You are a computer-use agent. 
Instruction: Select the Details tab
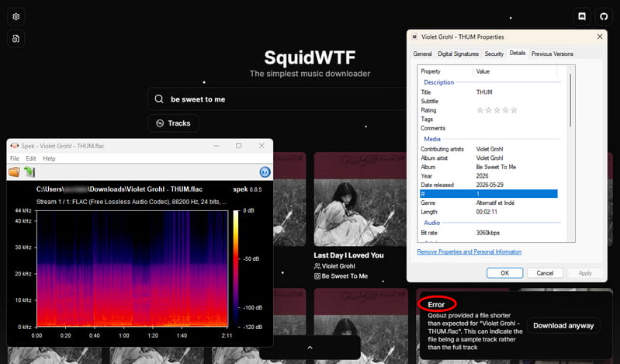pyautogui.click(x=518, y=53)
